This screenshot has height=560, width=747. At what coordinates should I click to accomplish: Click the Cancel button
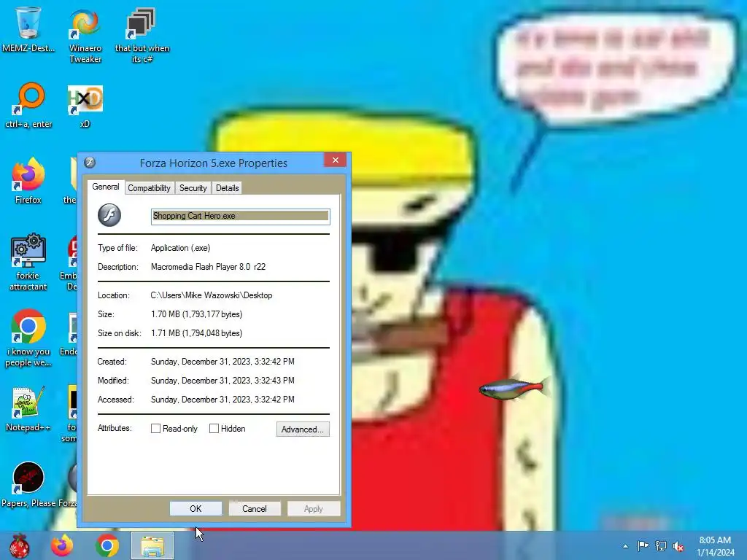click(x=255, y=508)
